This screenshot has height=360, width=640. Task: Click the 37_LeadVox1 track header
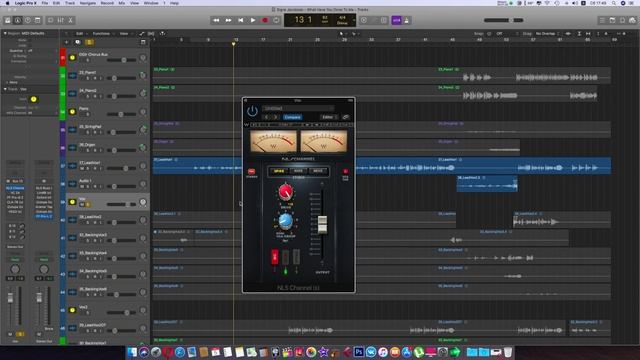click(x=108, y=166)
